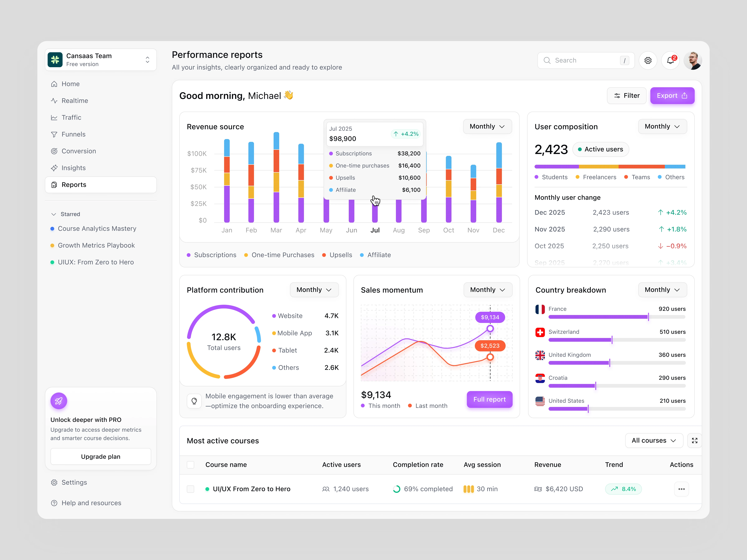Image resolution: width=747 pixels, height=560 pixels.
Task: Open the notifications bell icon
Action: point(670,60)
